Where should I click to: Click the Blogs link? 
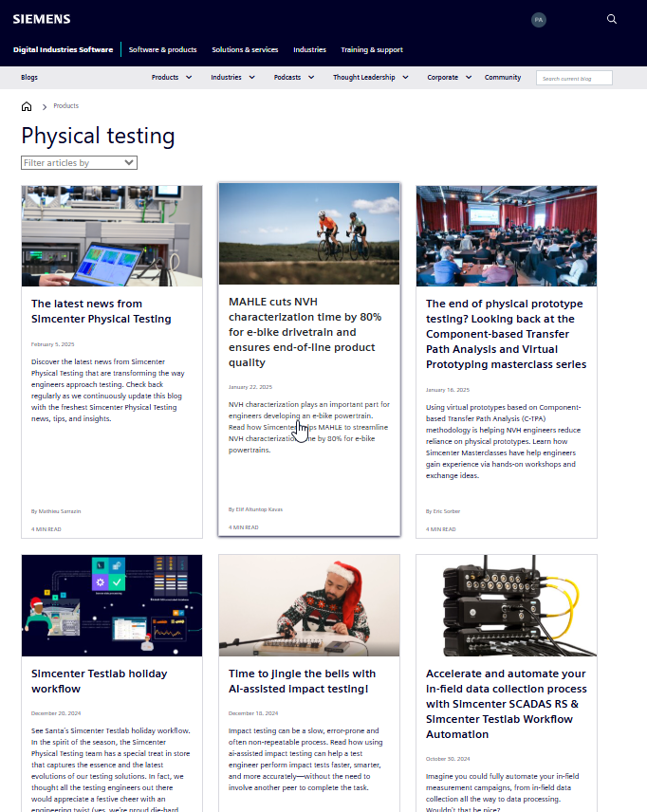click(29, 77)
